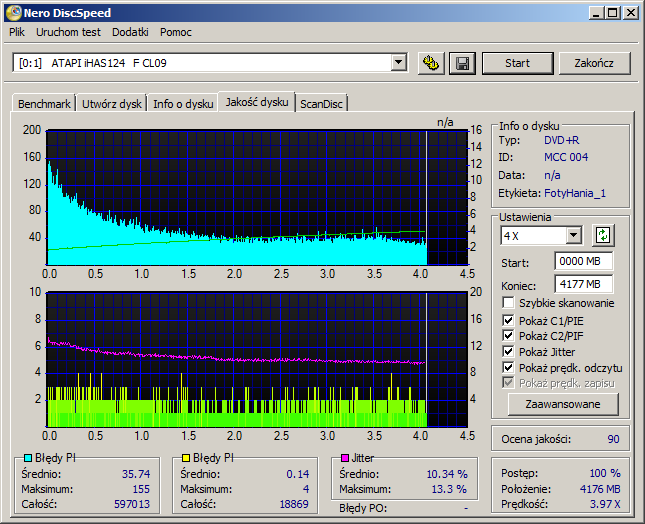
Task: Click the Koniec 4177 MB field
Action: tap(583, 284)
